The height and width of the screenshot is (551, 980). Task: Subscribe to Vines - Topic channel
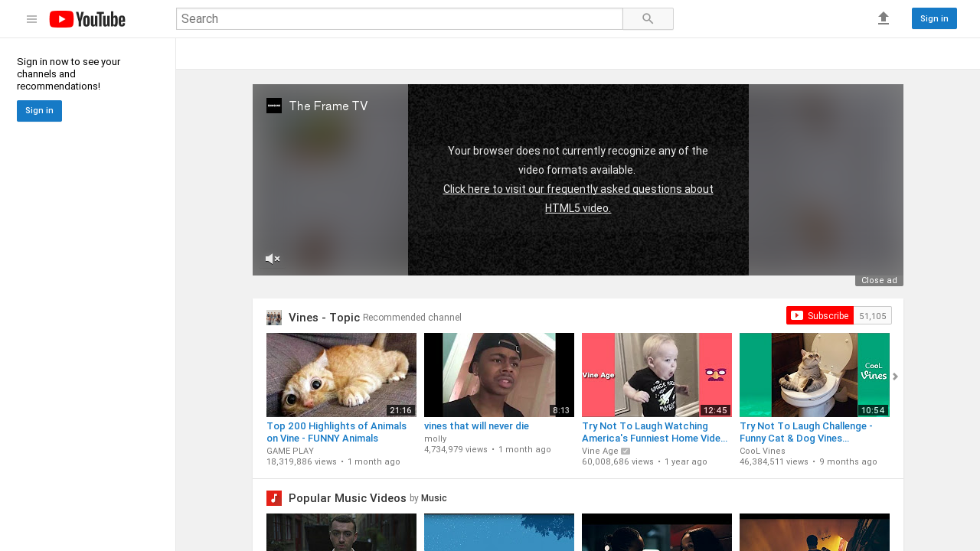coord(819,315)
